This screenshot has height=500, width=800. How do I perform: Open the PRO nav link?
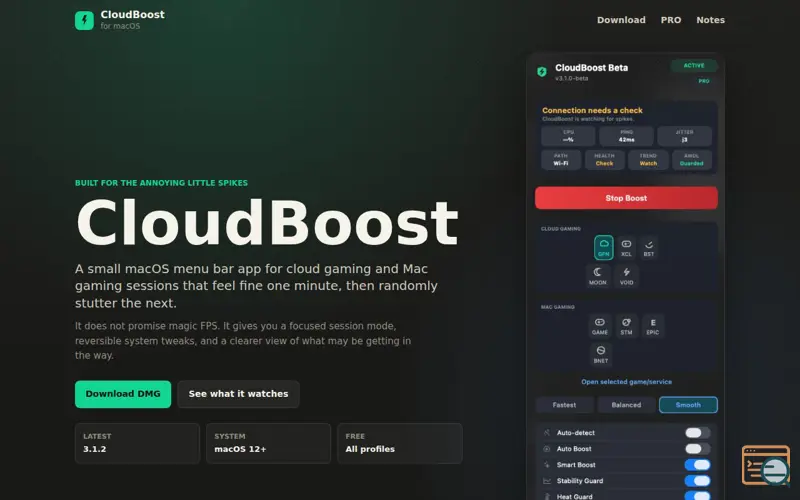point(670,20)
